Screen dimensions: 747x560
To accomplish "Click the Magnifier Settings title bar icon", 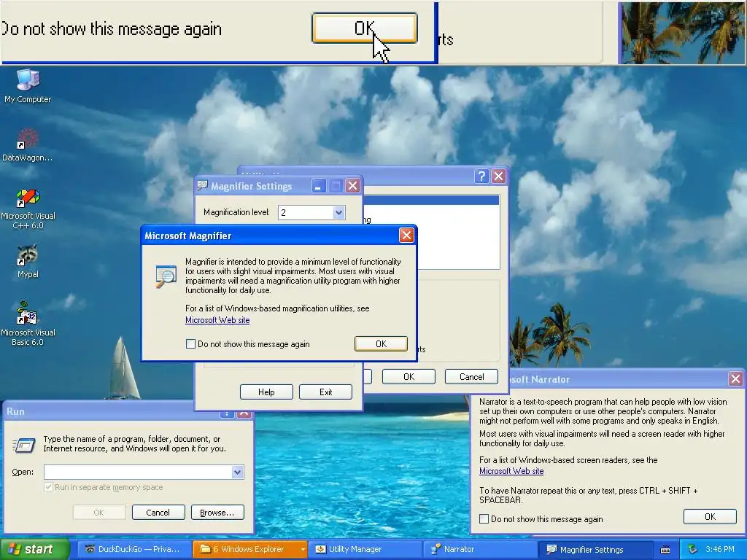I will [x=203, y=185].
